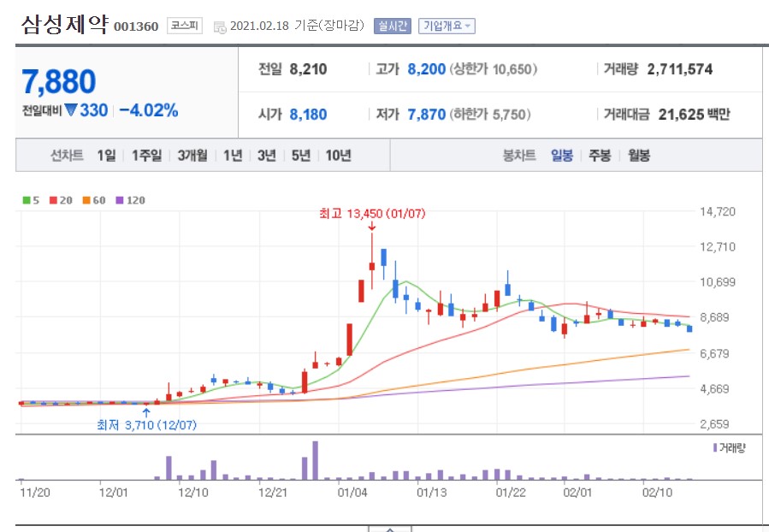769x532 pixels.
Task: Click the 12/21 date axis label
Action: 273,493
